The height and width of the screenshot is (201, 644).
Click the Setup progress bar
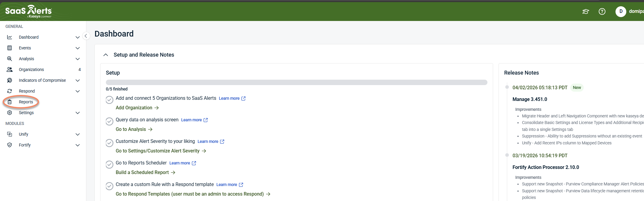click(296, 82)
